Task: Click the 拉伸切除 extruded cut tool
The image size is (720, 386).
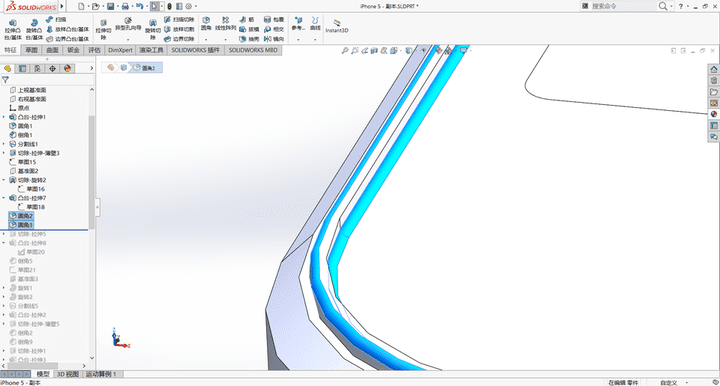Action: 103,30
